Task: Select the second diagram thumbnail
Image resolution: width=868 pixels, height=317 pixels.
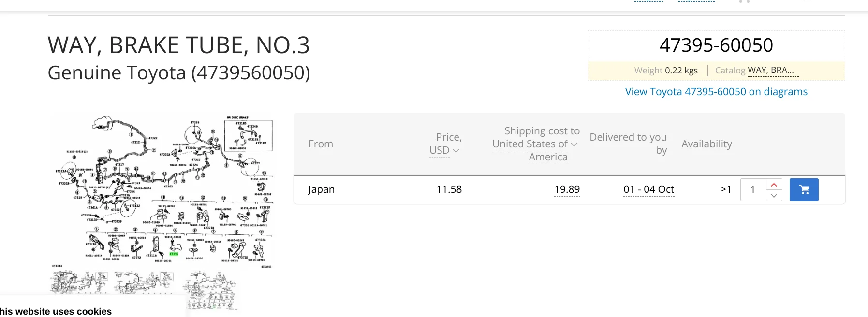Action: [x=144, y=282]
